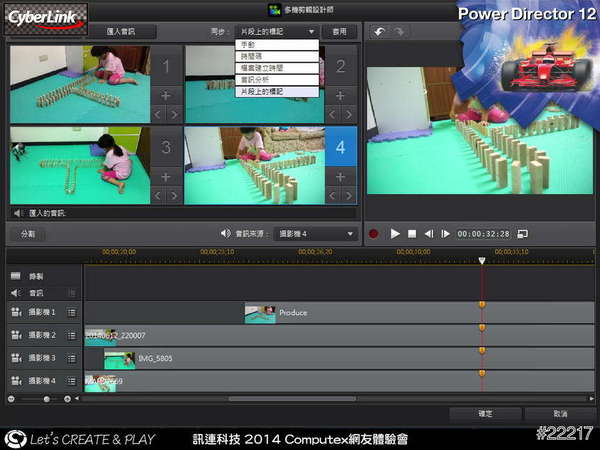The width and height of the screenshot is (600, 450).
Task: Click the plus button under camera 1
Action: (167, 97)
